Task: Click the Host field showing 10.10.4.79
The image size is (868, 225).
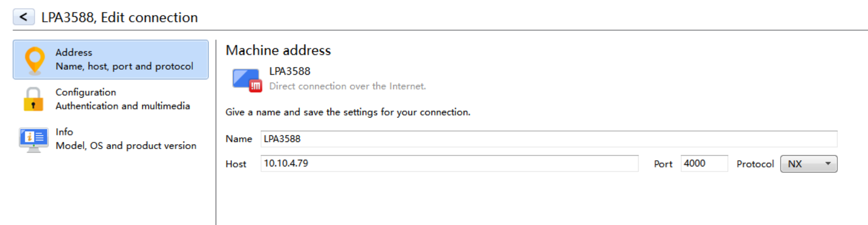Action: coord(449,163)
